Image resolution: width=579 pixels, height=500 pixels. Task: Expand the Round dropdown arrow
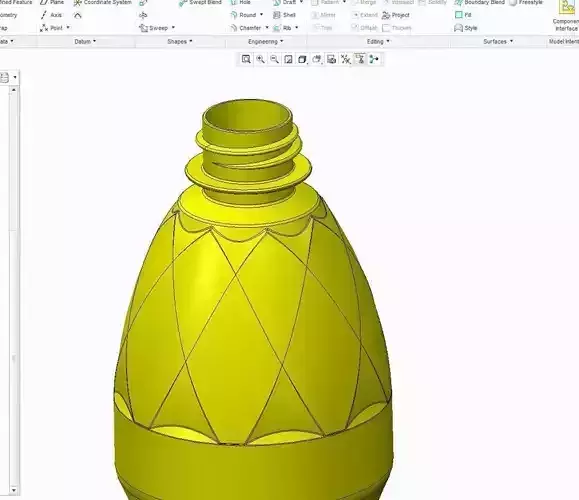pyautogui.click(x=261, y=15)
